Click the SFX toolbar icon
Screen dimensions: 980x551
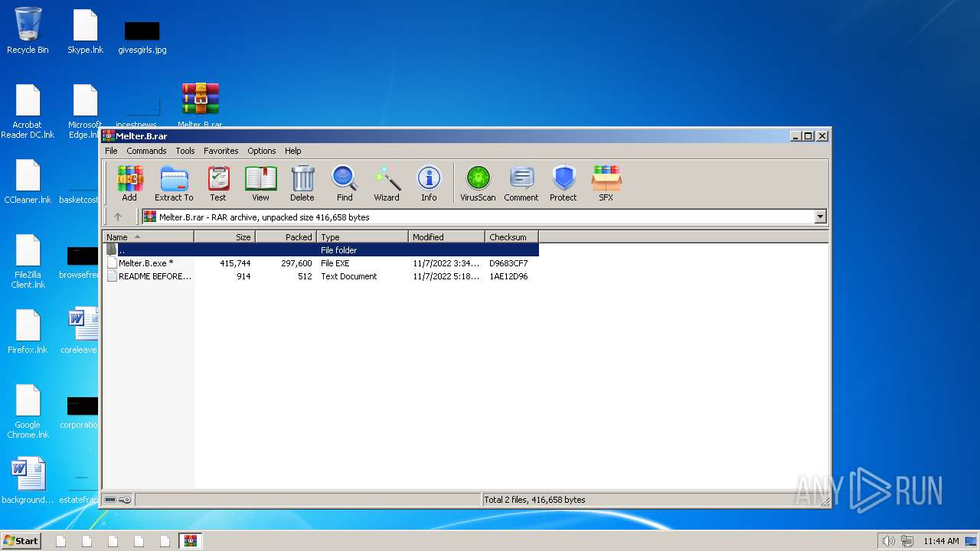click(606, 184)
